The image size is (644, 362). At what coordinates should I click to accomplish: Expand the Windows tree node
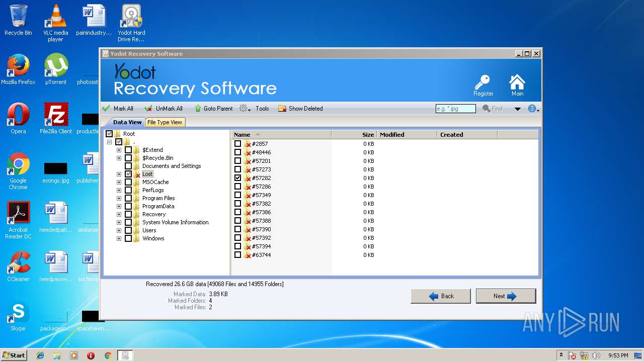(x=119, y=238)
